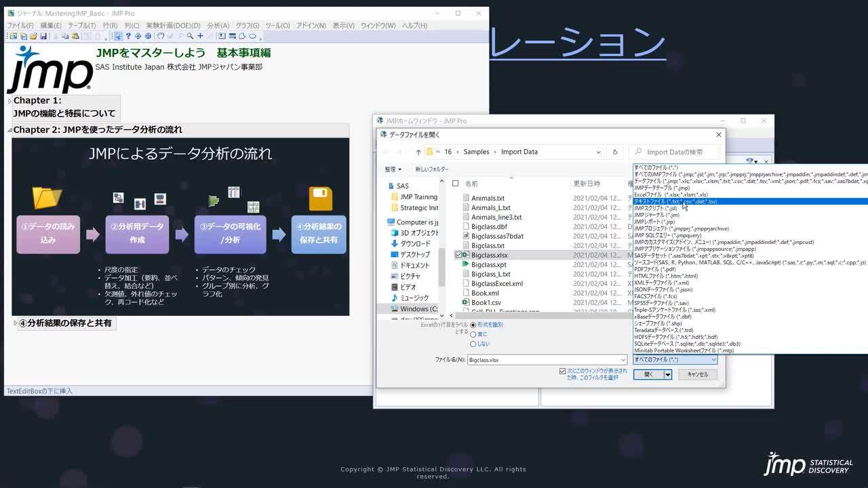Select the Animals.txt file
This screenshot has width=868, height=488.
pos(488,198)
